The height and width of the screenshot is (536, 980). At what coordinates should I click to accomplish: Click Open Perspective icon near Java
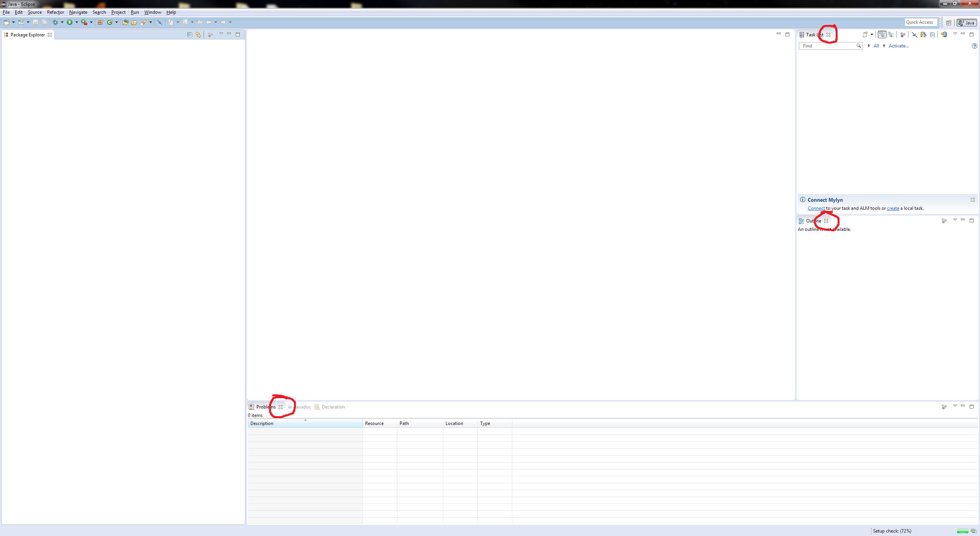click(949, 23)
